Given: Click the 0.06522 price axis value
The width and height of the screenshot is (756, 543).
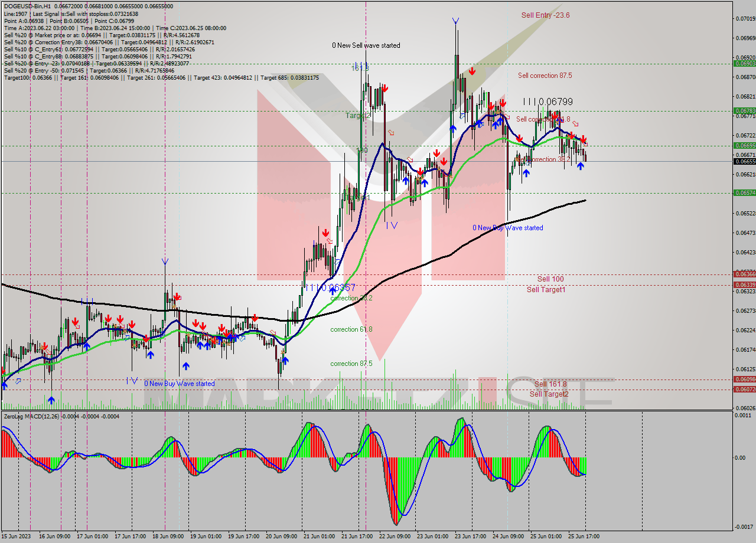Looking at the screenshot, I should [x=745, y=214].
